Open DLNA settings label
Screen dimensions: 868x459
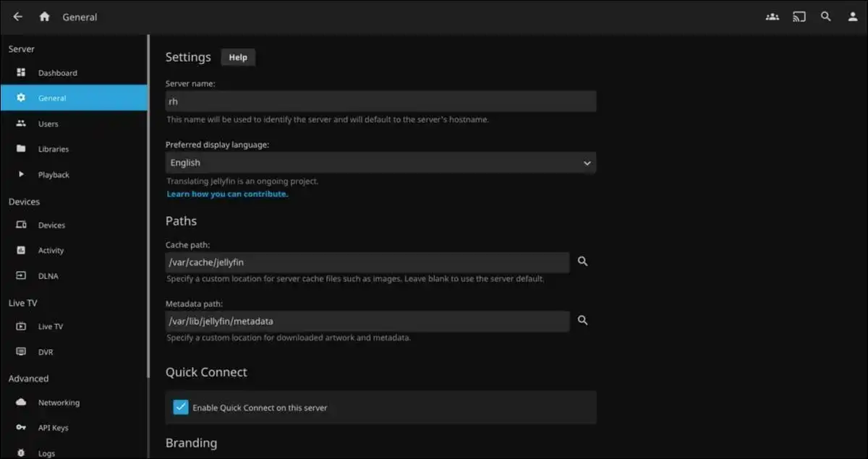pos(48,276)
